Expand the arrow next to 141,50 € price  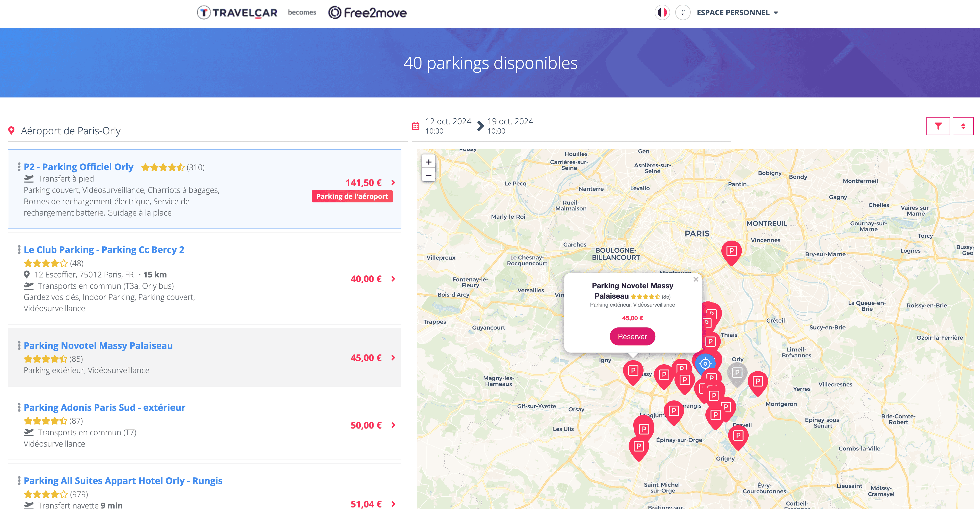tap(393, 183)
